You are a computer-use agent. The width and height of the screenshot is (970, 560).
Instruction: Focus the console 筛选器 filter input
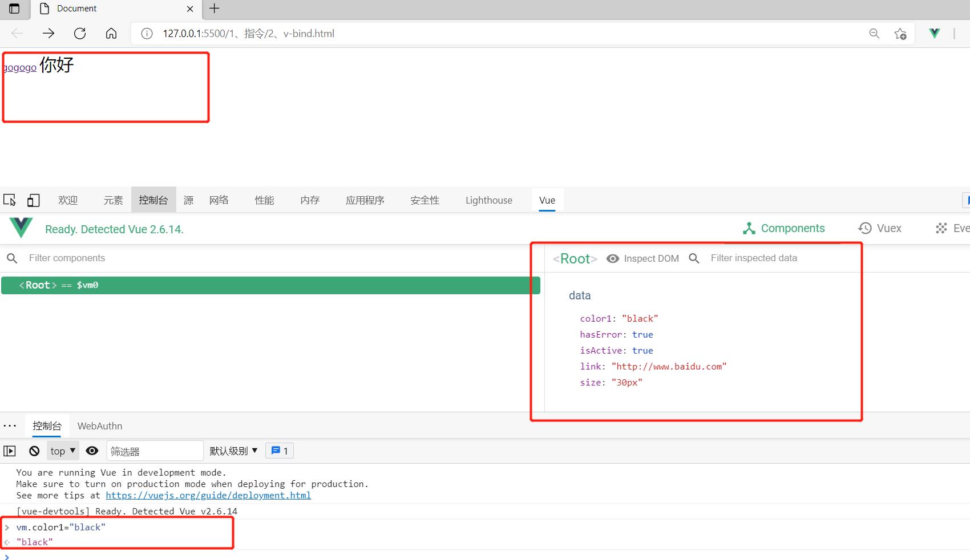(x=155, y=451)
